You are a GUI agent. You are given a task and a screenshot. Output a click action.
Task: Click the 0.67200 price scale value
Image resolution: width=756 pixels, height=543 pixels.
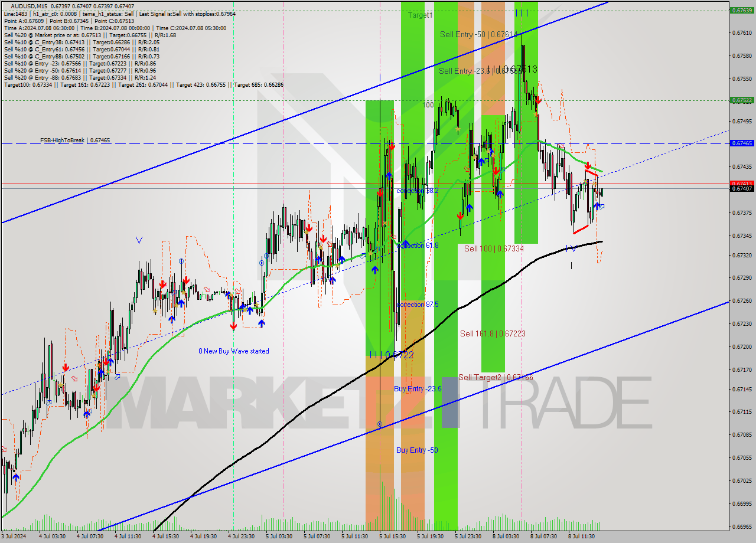[x=742, y=346]
